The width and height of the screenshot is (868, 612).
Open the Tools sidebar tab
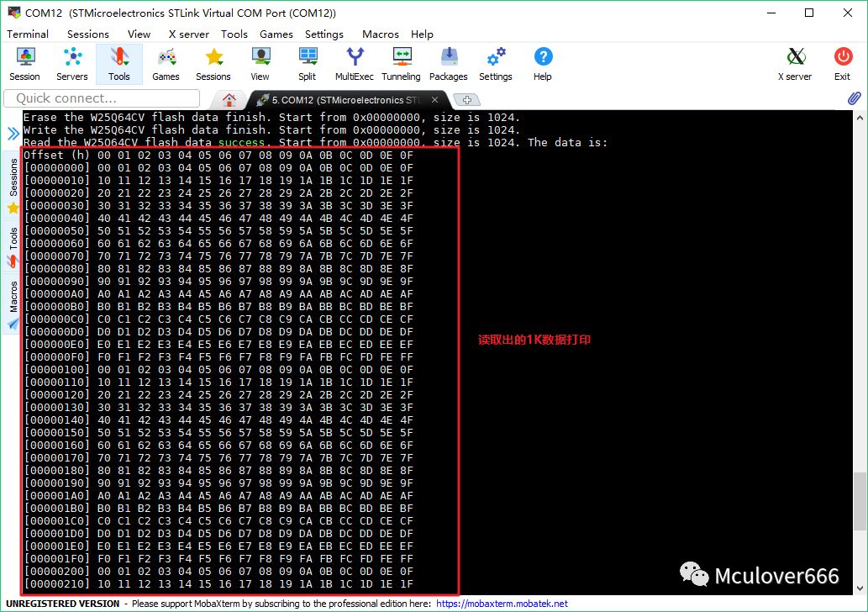click(x=13, y=246)
